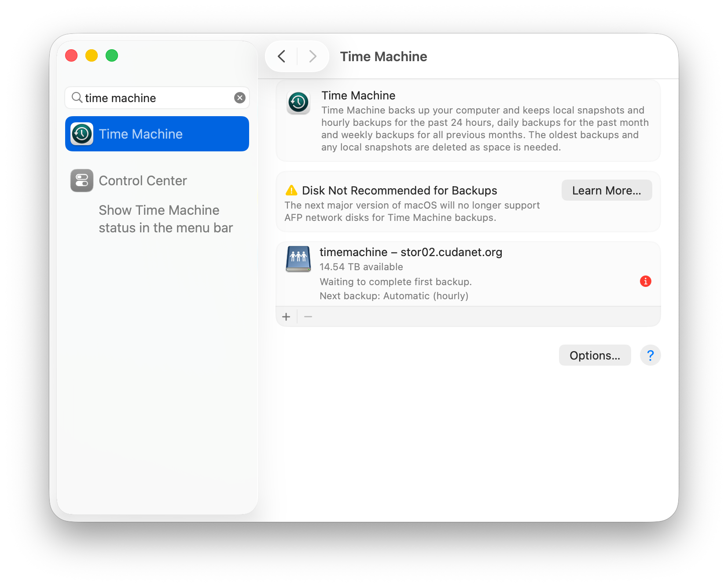Click 'Next backup: Automatic (hourly)' text
This screenshot has height=587, width=728.
coord(394,296)
